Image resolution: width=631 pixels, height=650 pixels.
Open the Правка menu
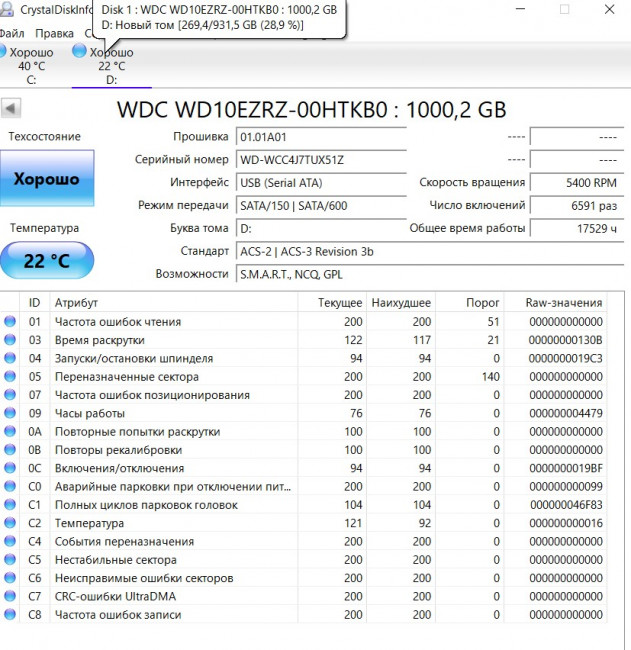54,33
